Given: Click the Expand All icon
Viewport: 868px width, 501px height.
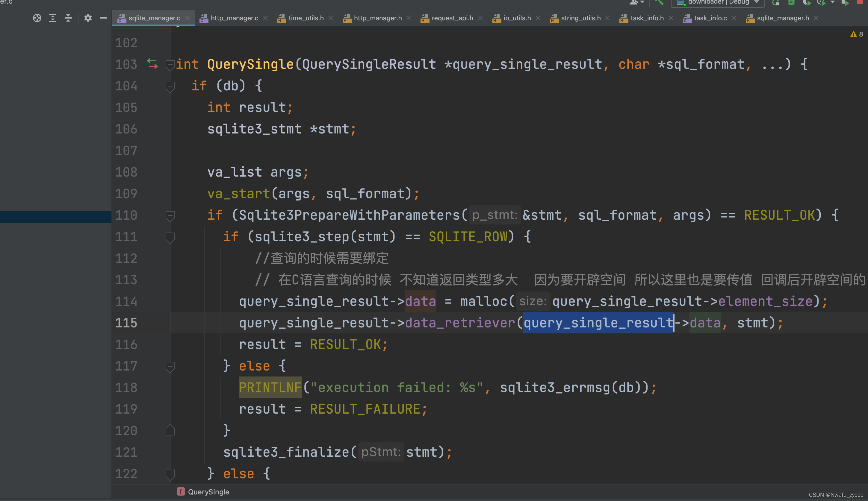Looking at the screenshot, I should coord(52,18).
